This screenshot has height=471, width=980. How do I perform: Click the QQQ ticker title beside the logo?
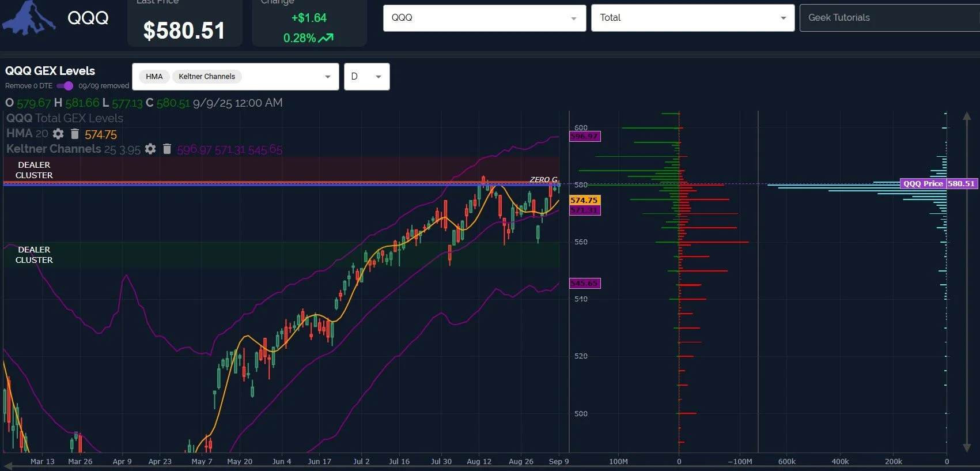[88, 18]
